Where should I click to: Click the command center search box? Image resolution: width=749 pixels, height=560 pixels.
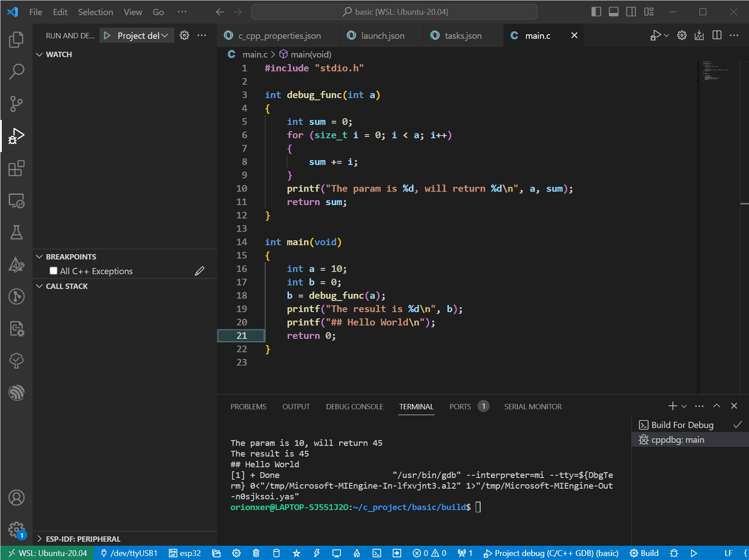pos(394,12)
